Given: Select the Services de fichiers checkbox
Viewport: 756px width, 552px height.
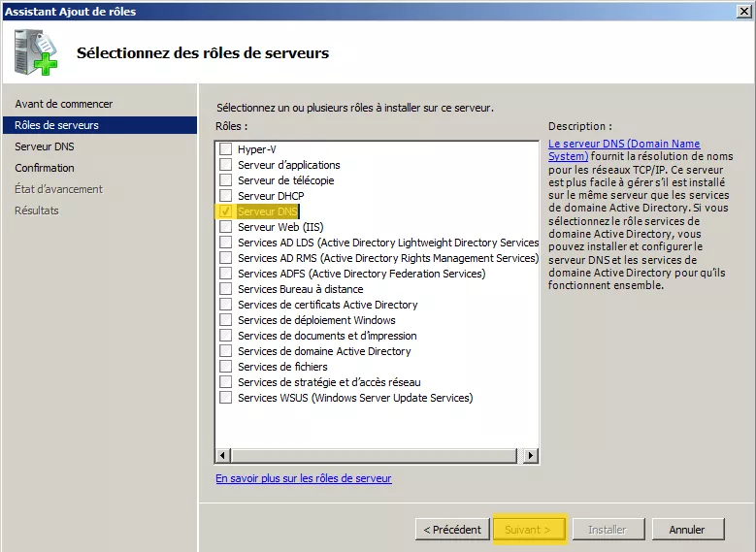Looking at the screenshot, I should (225, 366).
